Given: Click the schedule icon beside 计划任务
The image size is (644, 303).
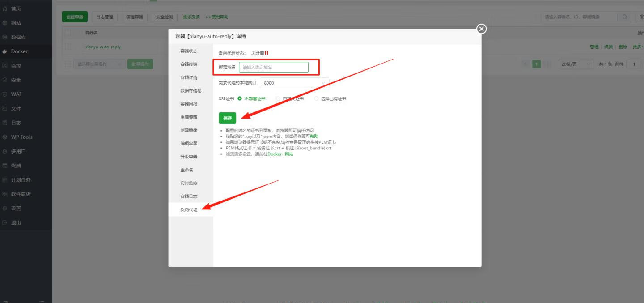Looking at the screenshot, I should click(x=5, y=180).
